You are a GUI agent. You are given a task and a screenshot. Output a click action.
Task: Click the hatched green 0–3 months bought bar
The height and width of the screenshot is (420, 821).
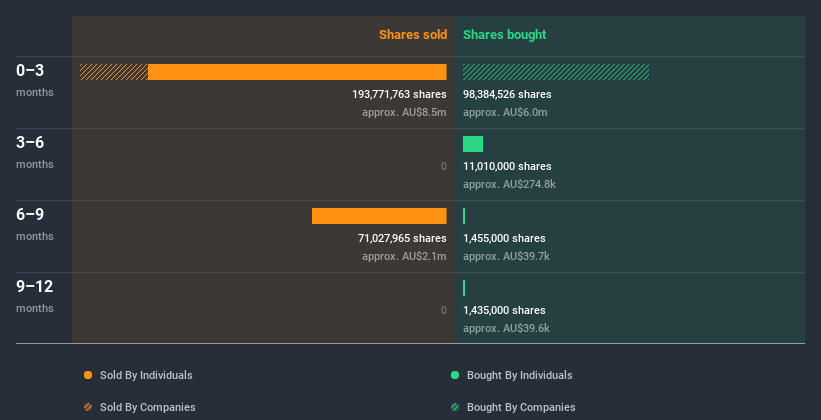click(556, 72)
